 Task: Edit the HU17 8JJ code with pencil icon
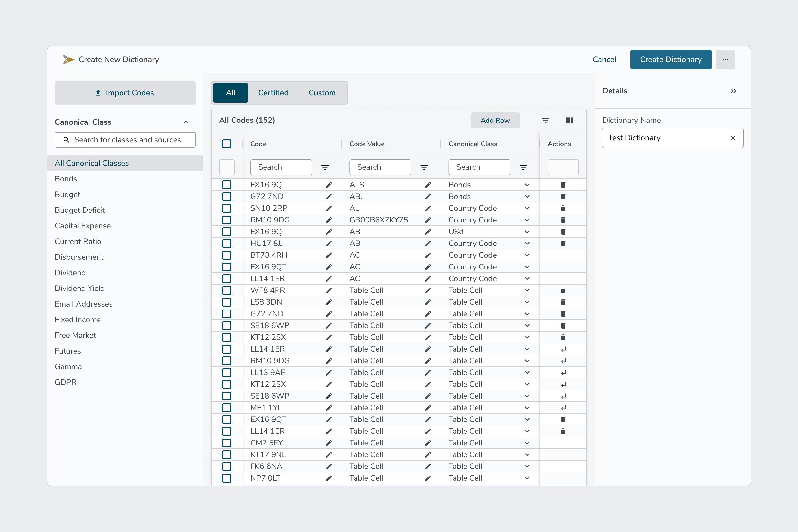[328, 244]
